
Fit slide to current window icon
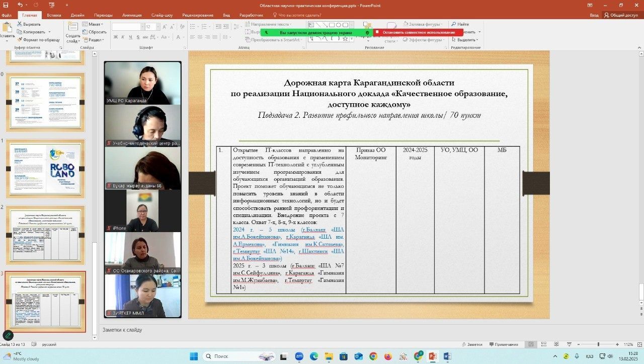[x=639, y=344]
